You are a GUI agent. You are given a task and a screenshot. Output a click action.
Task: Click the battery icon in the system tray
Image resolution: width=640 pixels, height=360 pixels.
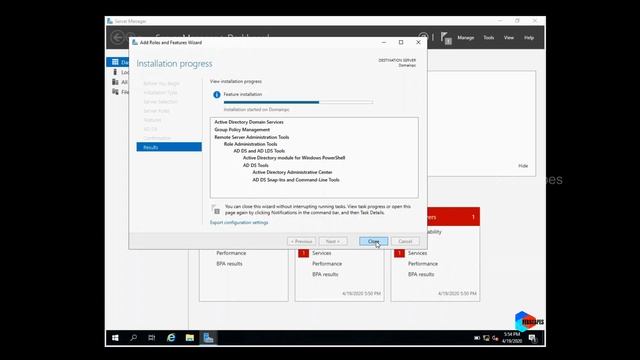click(x=477, y=338)
